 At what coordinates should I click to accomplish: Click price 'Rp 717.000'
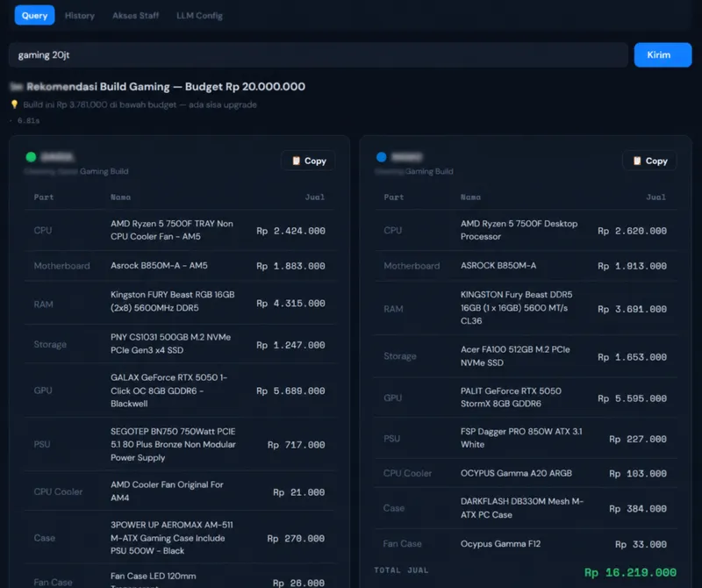[x=296, y=445]
